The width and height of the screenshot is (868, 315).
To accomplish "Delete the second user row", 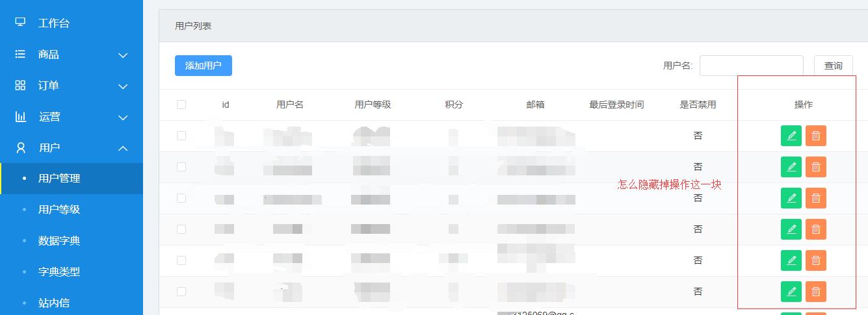I will click(x=816, y=167).
